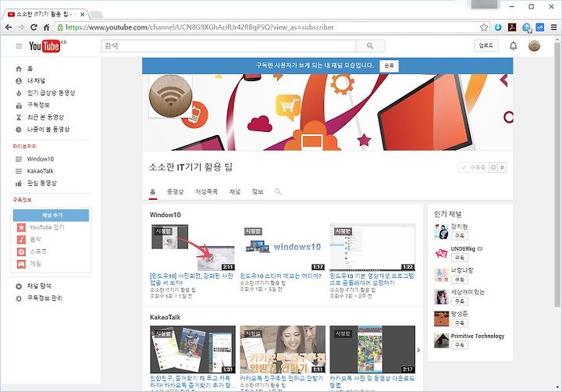Click the Adobe PDF extension icon
Viewport: 562px width, 392px height.
(512, 27)
